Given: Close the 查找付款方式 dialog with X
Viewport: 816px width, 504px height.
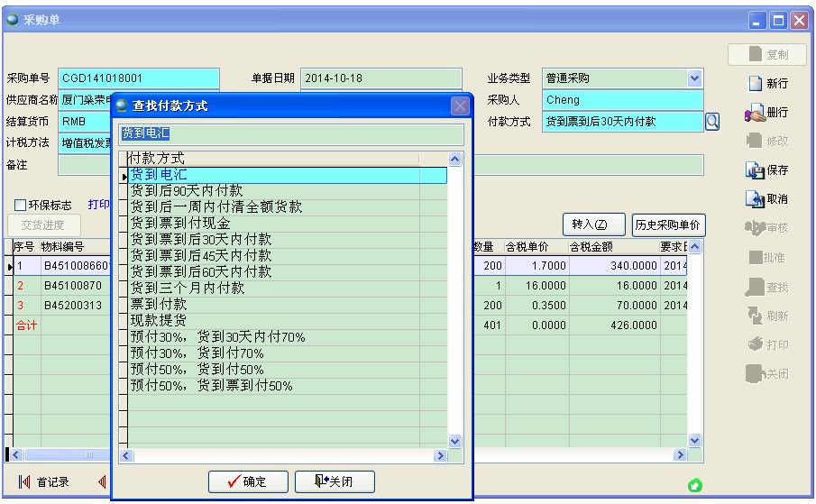Looking at the screenshot, I should (461, 105).
